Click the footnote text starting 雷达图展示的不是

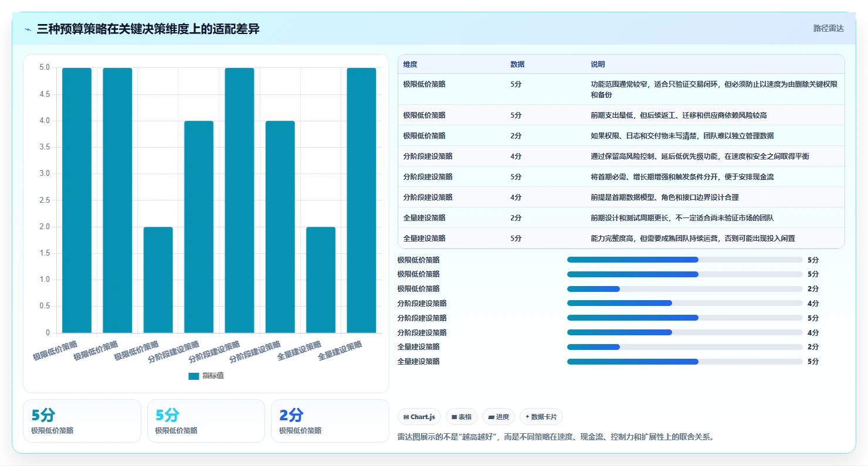pos(556,437)
